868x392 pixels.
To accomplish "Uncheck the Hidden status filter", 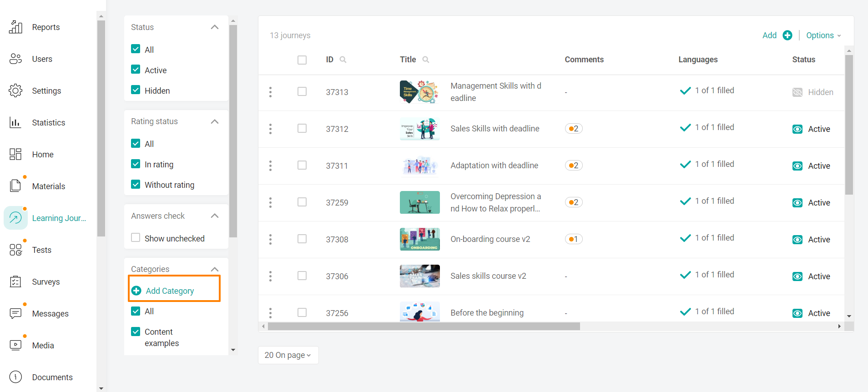I will (x=136, y=90).
